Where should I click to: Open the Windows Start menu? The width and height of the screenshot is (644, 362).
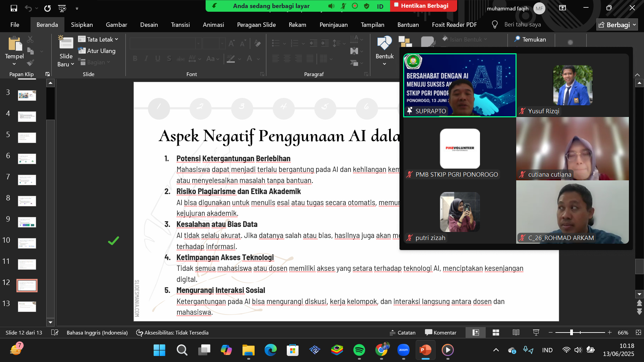click(159, 350)
